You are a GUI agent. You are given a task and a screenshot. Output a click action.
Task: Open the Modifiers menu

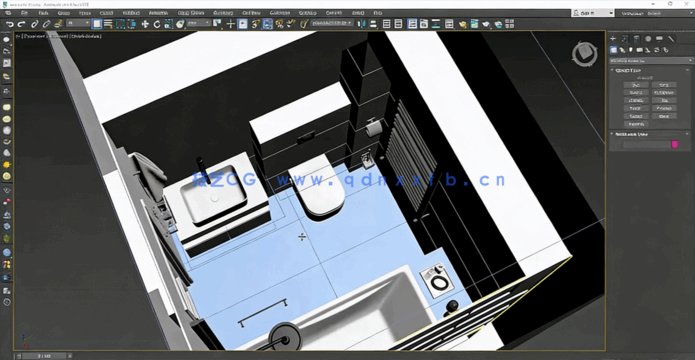pos(131,13)
